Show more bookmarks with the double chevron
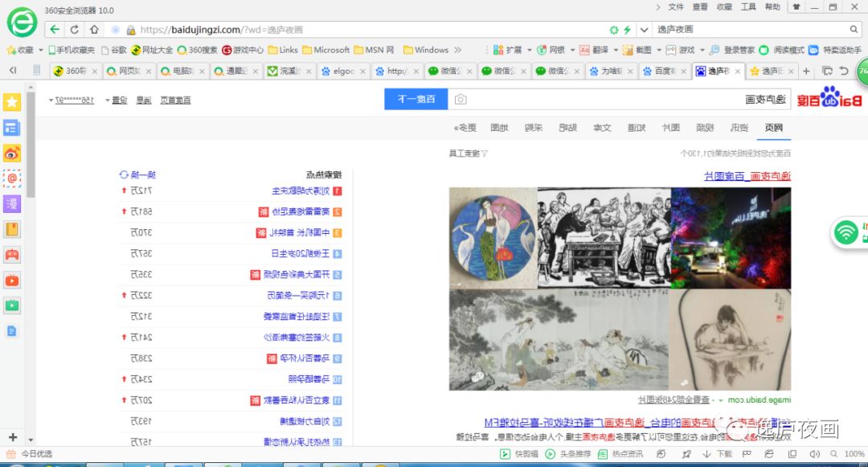The height and width of the screenshot is (467, 868). point(458,50)
